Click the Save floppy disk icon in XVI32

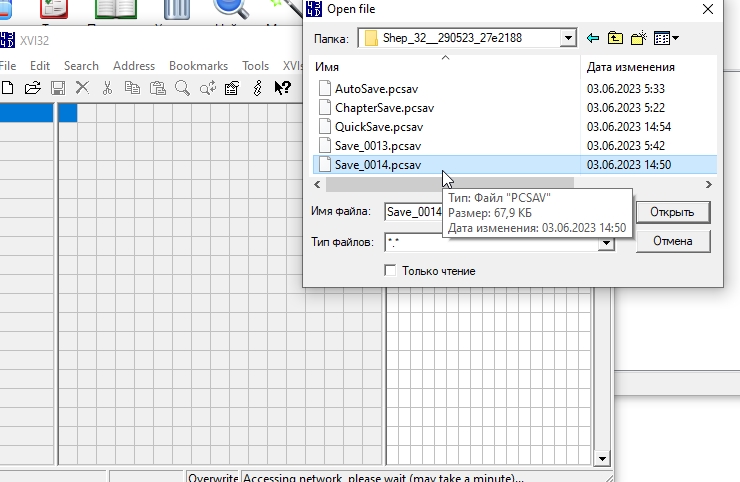pyautogui.click(x=58, y=88)
